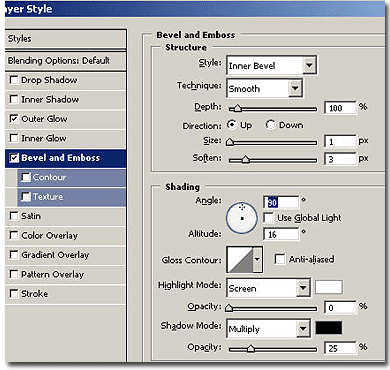The height and width of the screenshot is (370, 390).
Task: Select the Down direction radio button
Action: coord(270,125)
